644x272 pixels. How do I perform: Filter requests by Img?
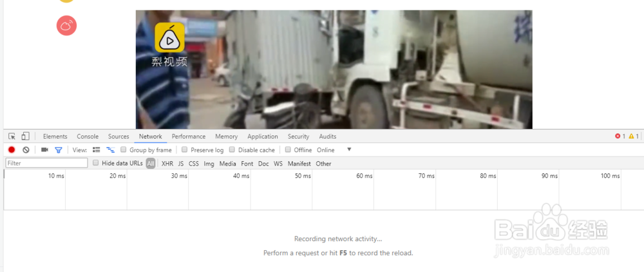[209, 164]
